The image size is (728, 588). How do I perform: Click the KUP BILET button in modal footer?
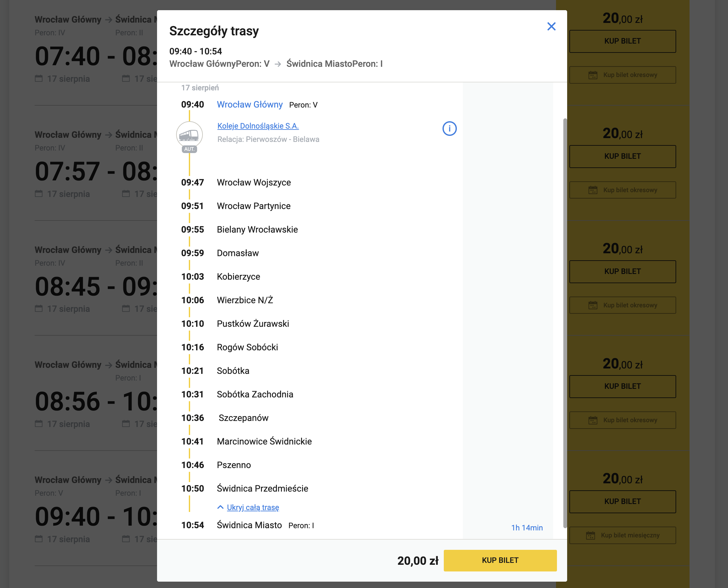(498, 560)
